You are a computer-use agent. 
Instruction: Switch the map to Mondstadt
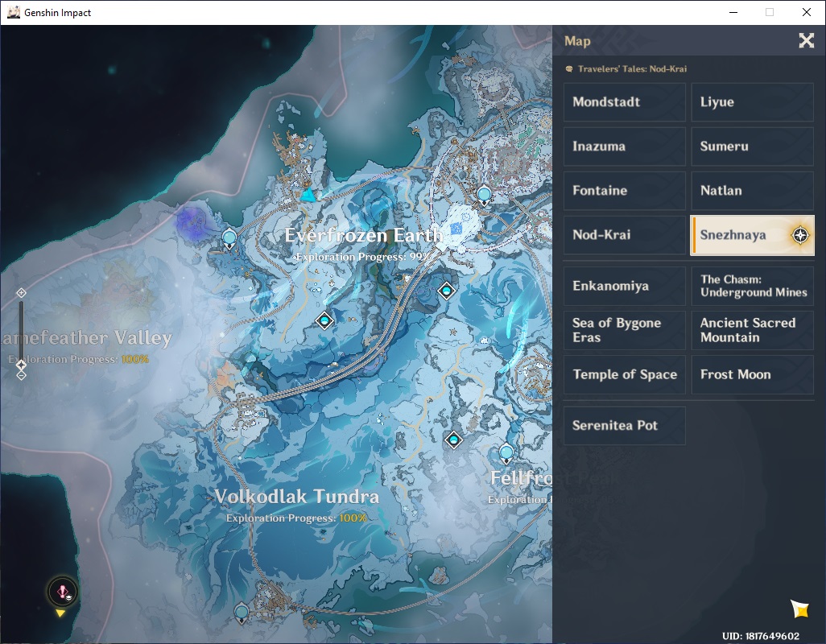tap(624, 102)
